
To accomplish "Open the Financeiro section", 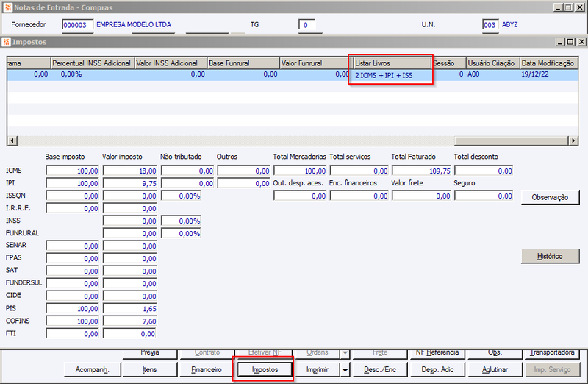I will tap(207, 370).
